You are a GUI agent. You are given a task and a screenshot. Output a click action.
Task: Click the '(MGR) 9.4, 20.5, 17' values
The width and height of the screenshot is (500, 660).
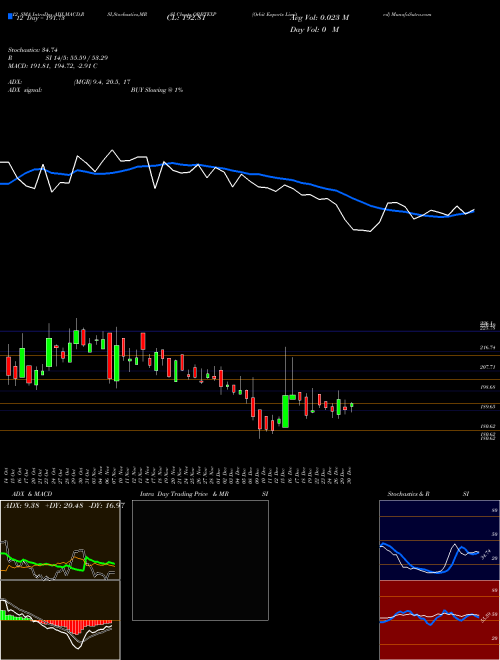point(101,82)
